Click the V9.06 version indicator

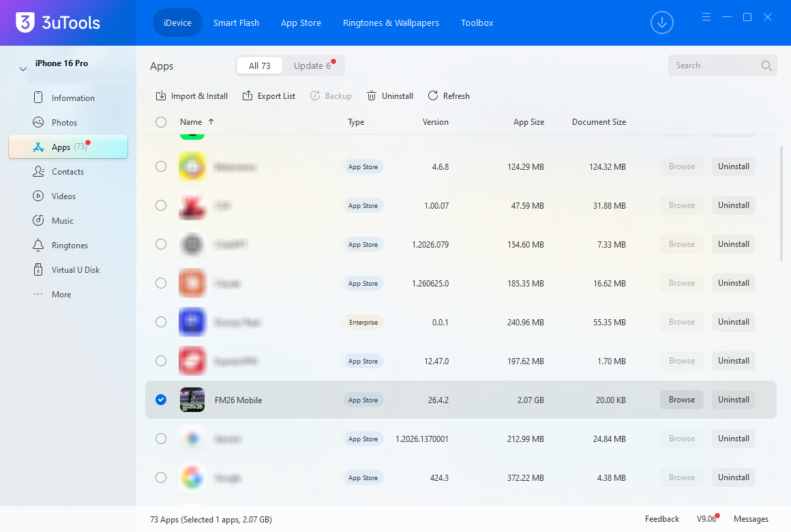706,519
